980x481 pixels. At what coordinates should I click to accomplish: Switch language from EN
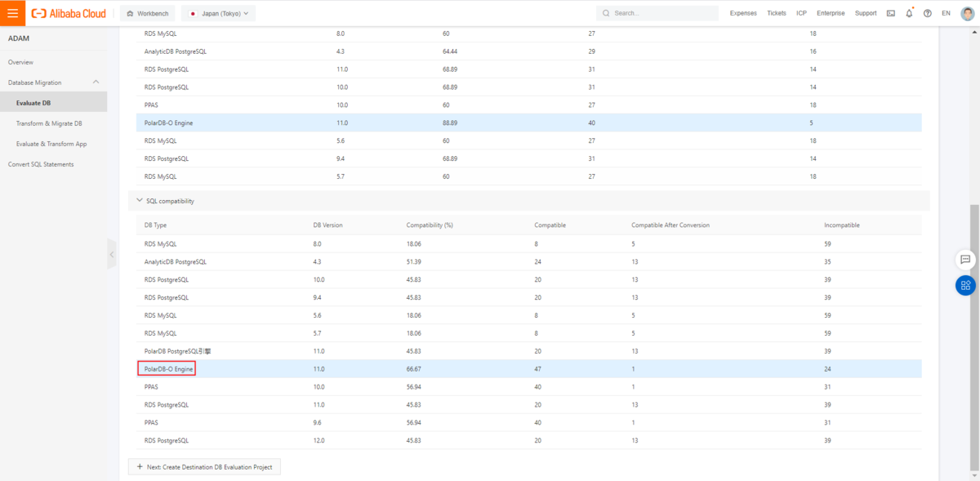[x=946, y=13]
